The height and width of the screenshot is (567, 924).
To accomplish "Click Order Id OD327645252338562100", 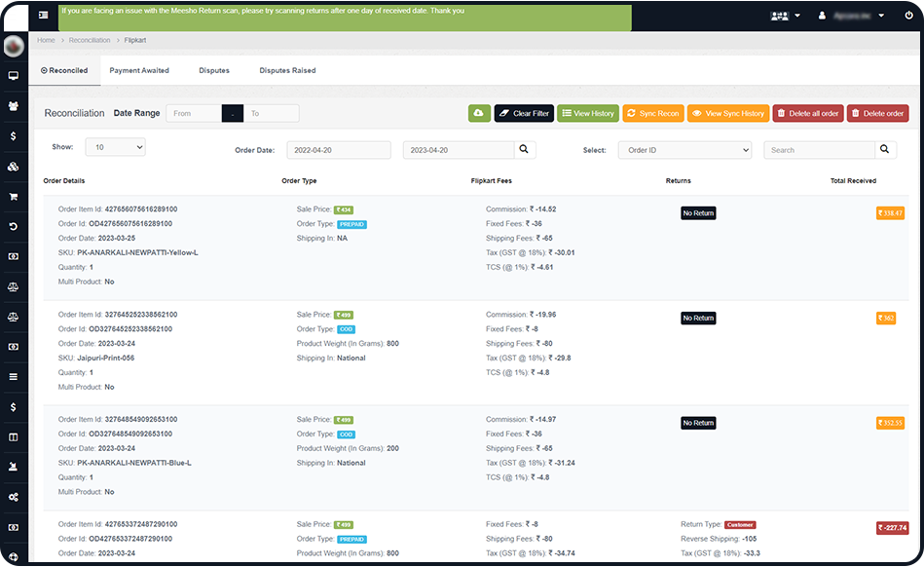I will point(130,329).
